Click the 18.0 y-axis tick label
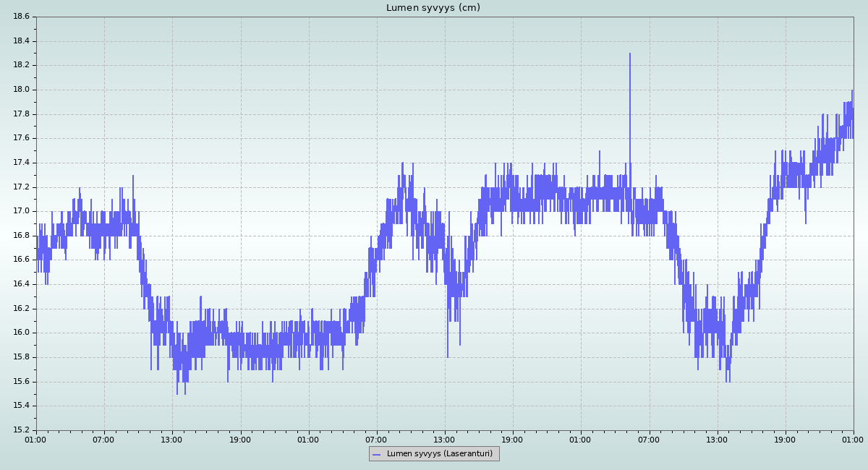868x470 pixels. pyautogui.click(x=21, y=90)
